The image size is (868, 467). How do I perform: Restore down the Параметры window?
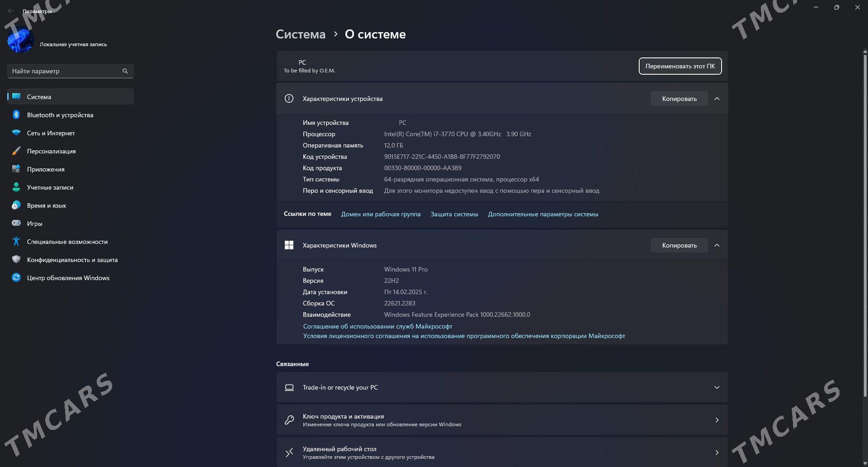pyautogui.click(x=837, y=7)
